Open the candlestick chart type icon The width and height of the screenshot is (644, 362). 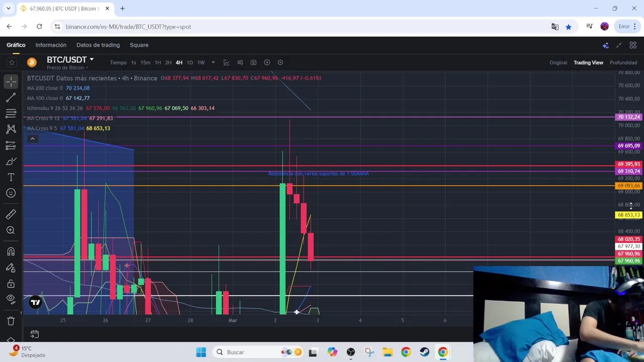(240, 62)
